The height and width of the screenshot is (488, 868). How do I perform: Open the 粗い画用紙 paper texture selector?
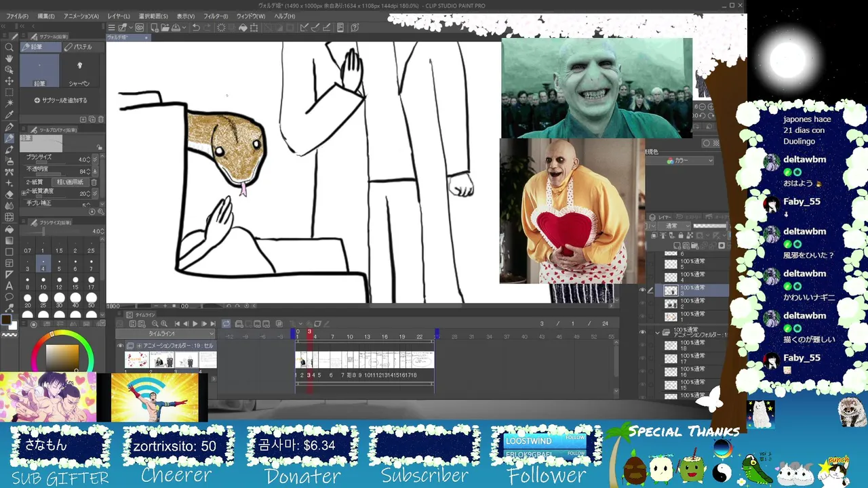pyautogui.click(x=70, y=182)
